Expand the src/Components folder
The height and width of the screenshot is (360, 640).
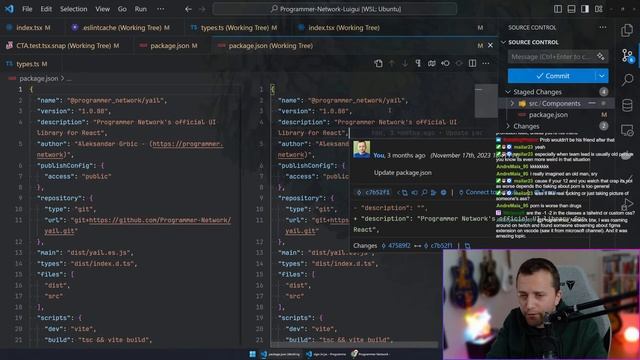[512, 103]
